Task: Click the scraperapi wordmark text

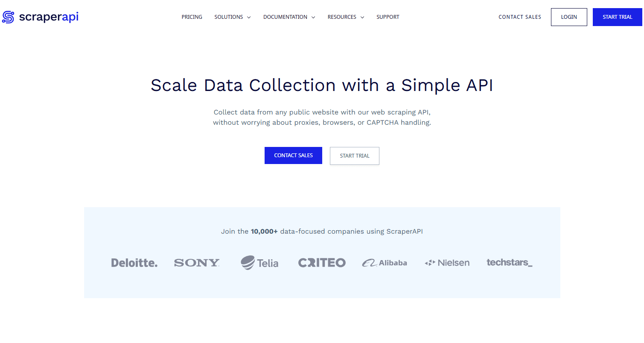Action: (x=49, y=17)
